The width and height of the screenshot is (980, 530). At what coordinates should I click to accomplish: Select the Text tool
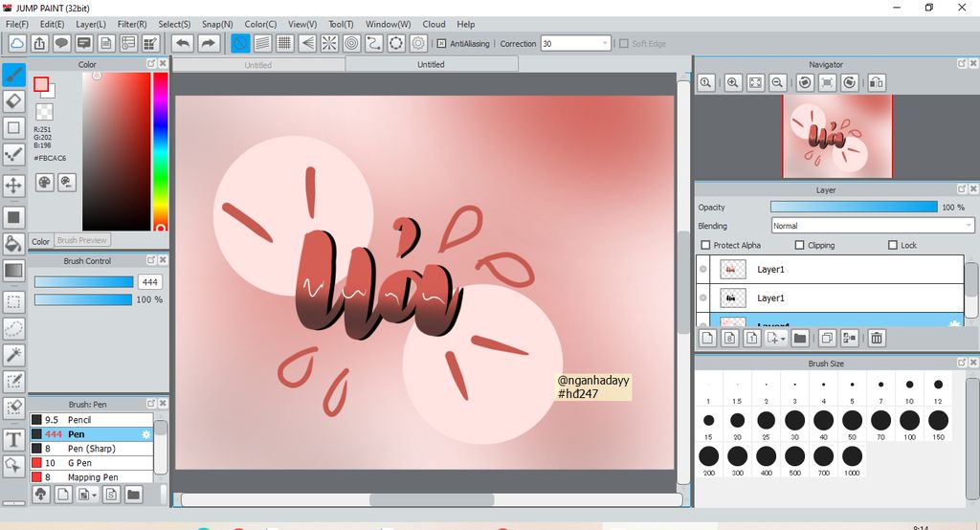(x=13, y=440)
